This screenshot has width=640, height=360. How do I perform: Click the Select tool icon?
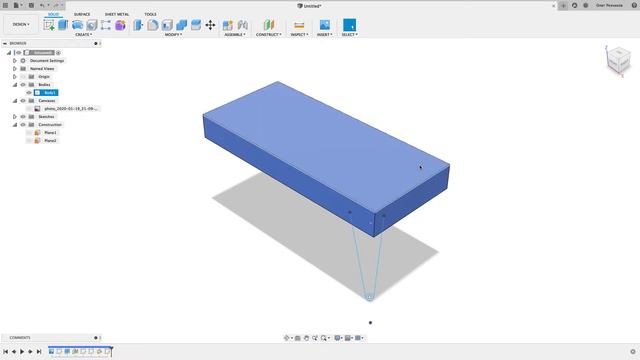[349, 25]
